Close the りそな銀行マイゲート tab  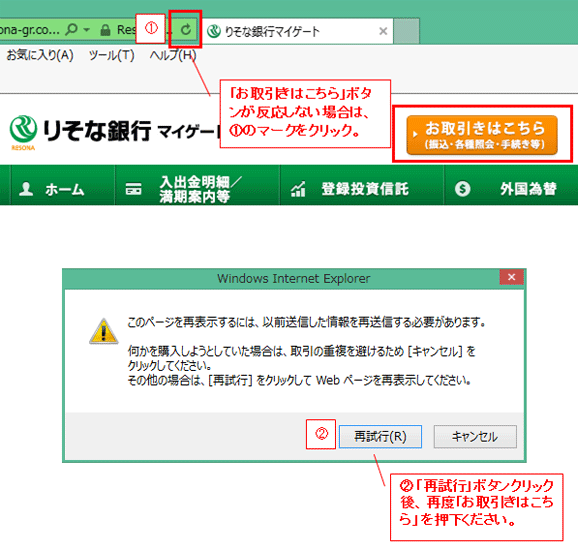click(383, 31)
